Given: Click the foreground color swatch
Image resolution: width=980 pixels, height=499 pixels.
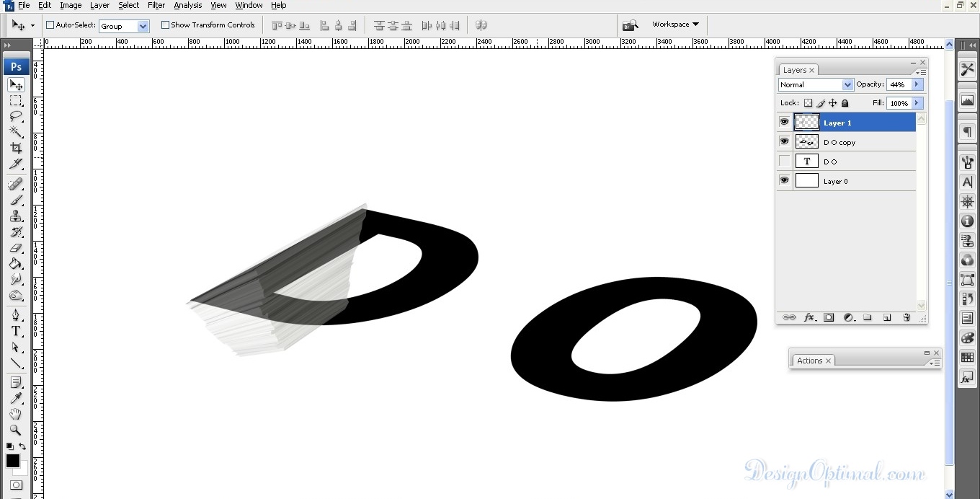Looking at the screenshot, I should pos(13,461).
